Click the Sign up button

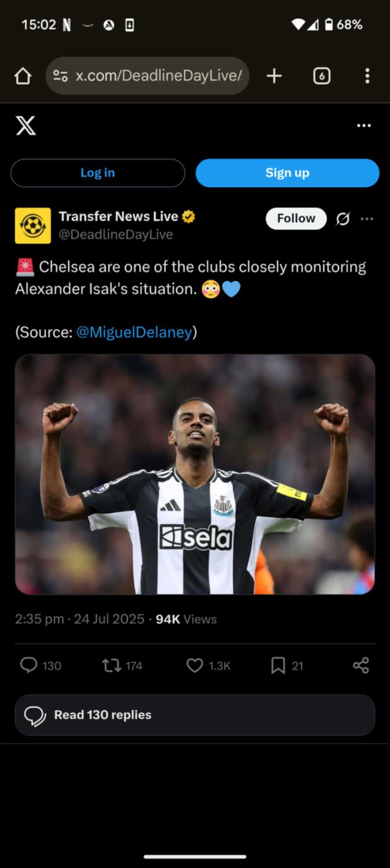[288, 173]
